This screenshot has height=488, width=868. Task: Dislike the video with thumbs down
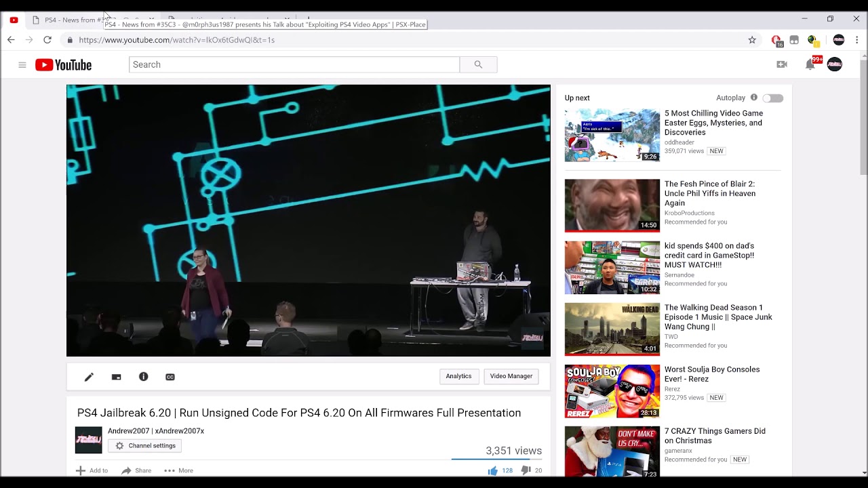pyautogui.click(x=526, y=470)
